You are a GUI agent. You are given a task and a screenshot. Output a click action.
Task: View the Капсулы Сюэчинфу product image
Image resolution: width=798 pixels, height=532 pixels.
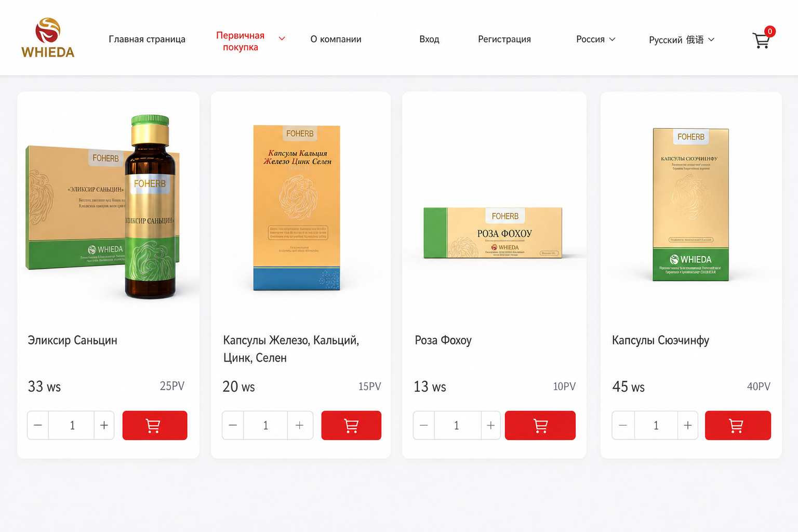coord(690,205)
